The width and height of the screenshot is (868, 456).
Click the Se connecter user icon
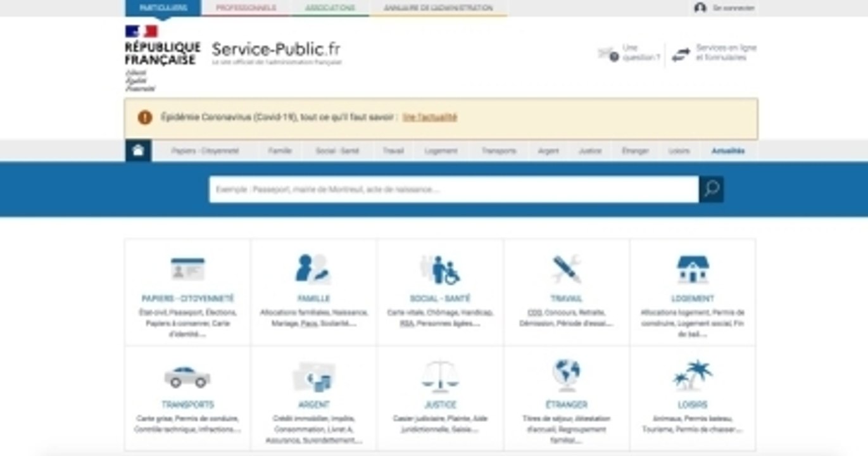(700, 8)
